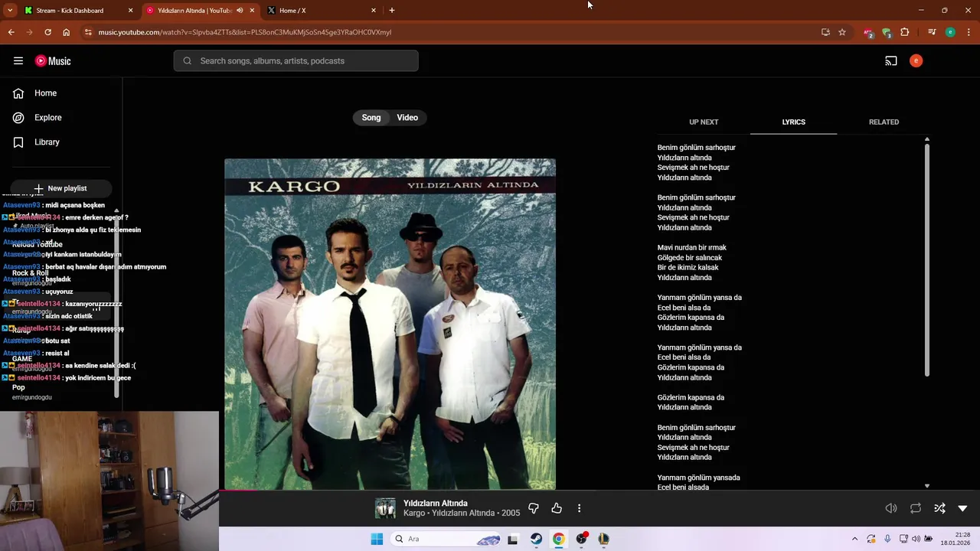Close the Home / X tab
The height and width of the screenshot is (551, 980).
coord(374,11)
